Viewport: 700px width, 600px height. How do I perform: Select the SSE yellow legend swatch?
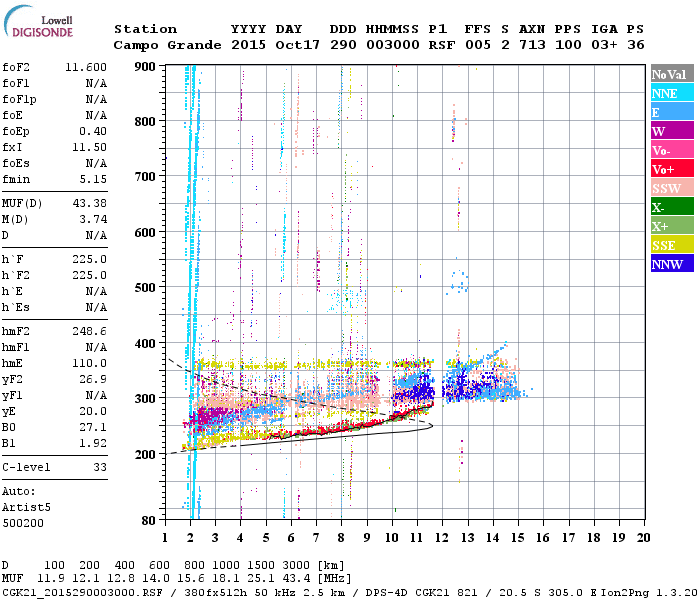point(672,245)
